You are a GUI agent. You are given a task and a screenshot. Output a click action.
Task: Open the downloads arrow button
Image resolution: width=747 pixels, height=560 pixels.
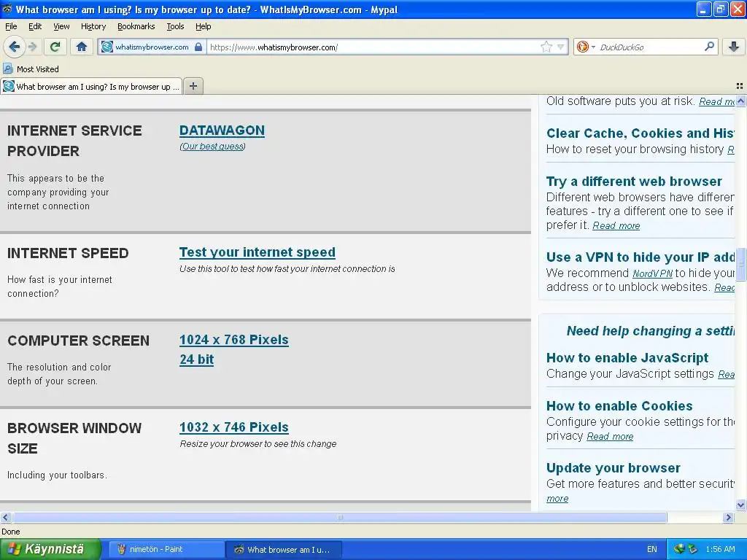(734, 47)
